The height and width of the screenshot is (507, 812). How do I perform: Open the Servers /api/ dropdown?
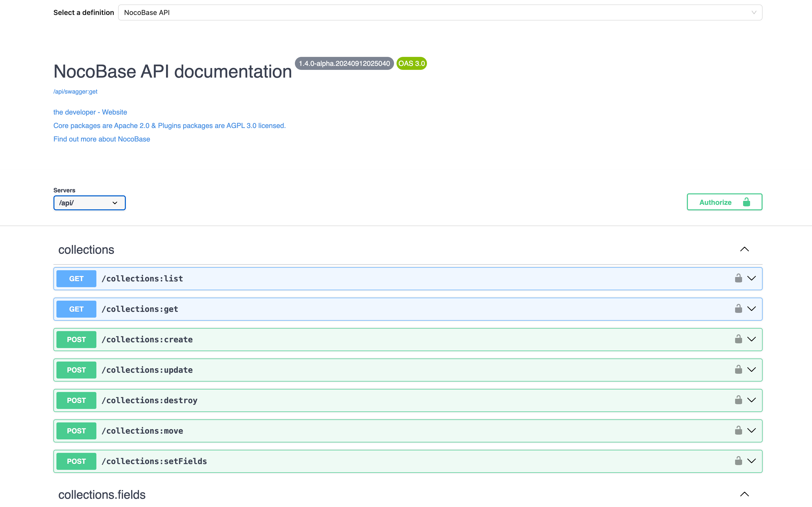pyautogui.click(x=89, y=202)
